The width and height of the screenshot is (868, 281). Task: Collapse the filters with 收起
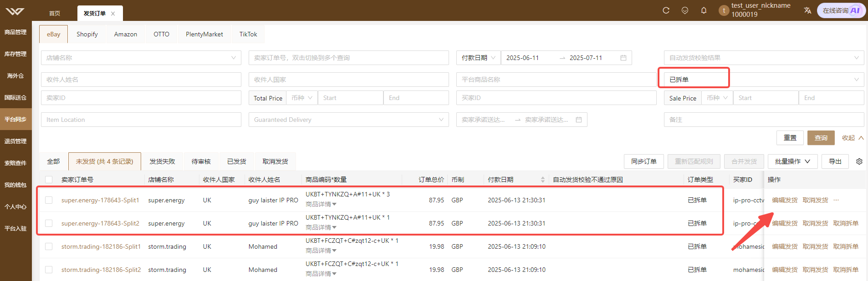coord(853,138)
